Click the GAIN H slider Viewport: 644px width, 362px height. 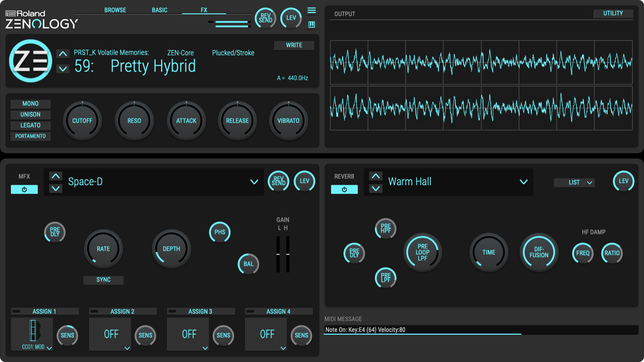[x=288, y=254]
